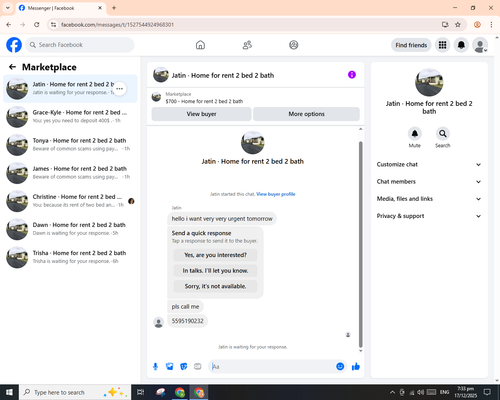Open Trisha conversation
The width and height of the screenshot is (500, 400).
[70, 257]
